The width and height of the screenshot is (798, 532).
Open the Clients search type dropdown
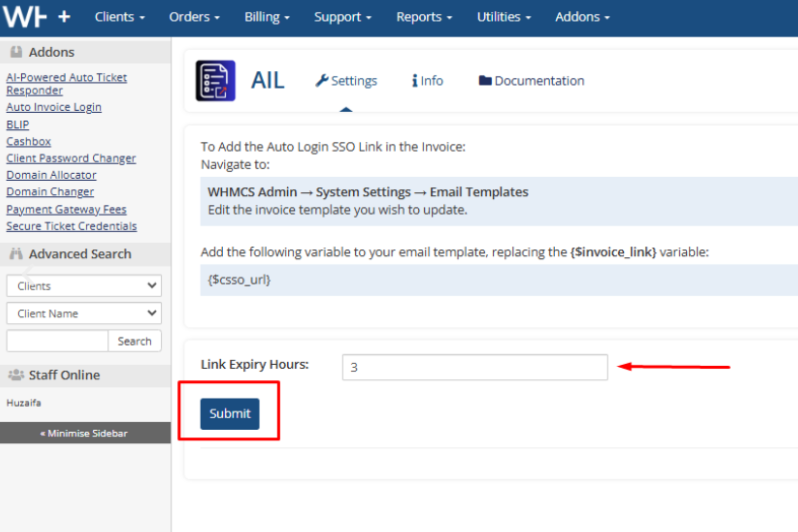click(x=84, y=286)
